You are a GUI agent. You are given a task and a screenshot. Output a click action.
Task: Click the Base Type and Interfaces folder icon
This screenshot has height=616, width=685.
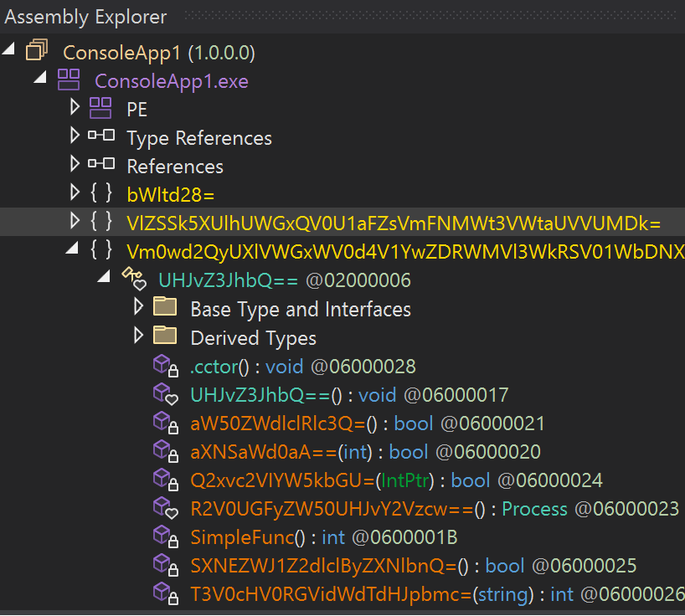tap(165, 308)
